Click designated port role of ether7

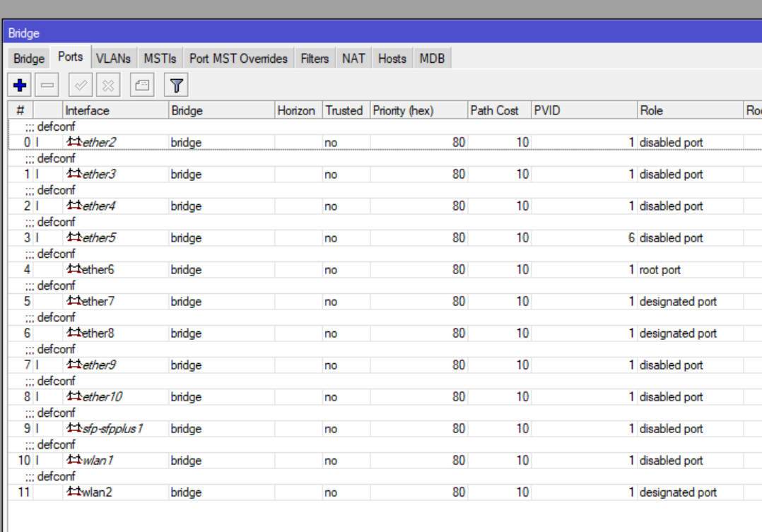click(678, 302)
